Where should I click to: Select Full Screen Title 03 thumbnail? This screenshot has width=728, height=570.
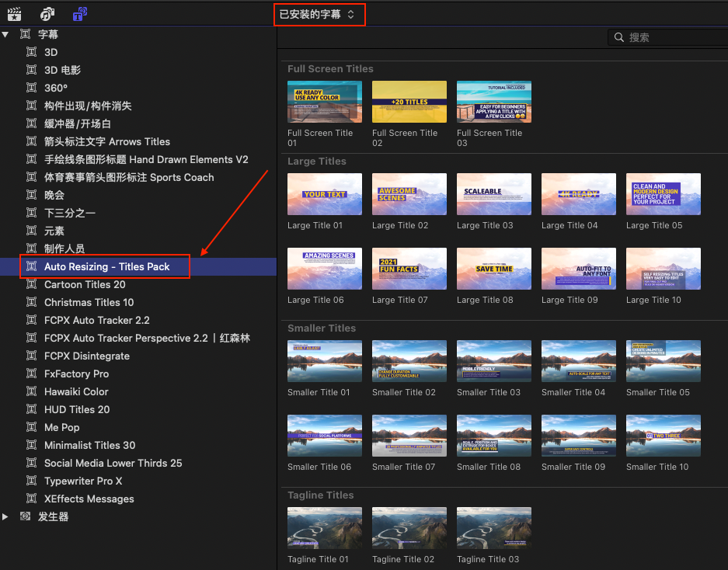494,102
